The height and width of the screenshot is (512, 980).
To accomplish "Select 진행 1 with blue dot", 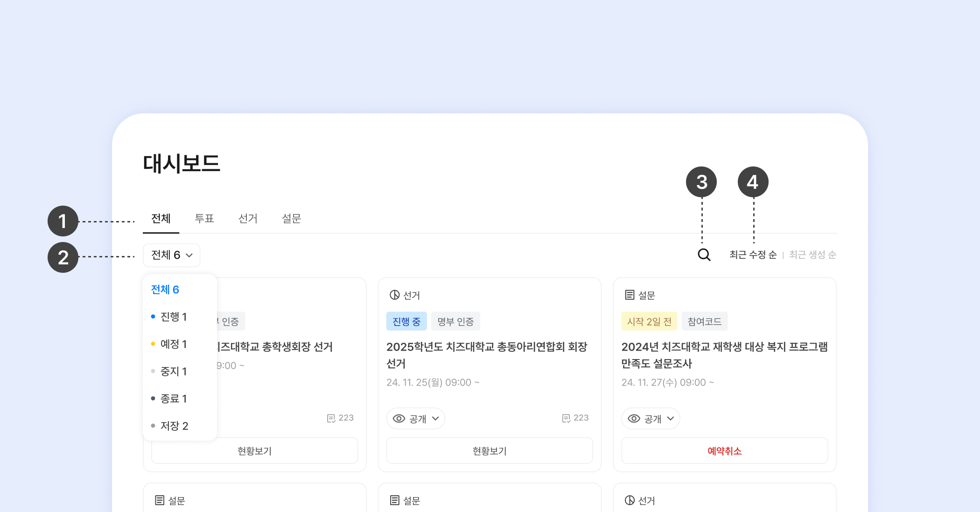I will (x=173, y=317).
